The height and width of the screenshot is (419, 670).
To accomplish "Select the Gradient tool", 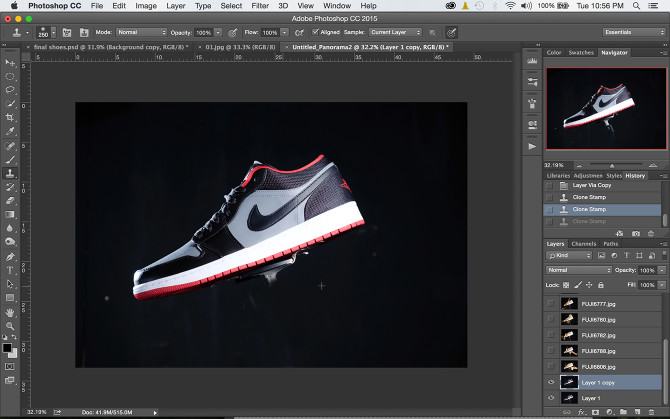I will tap(10, 214).
